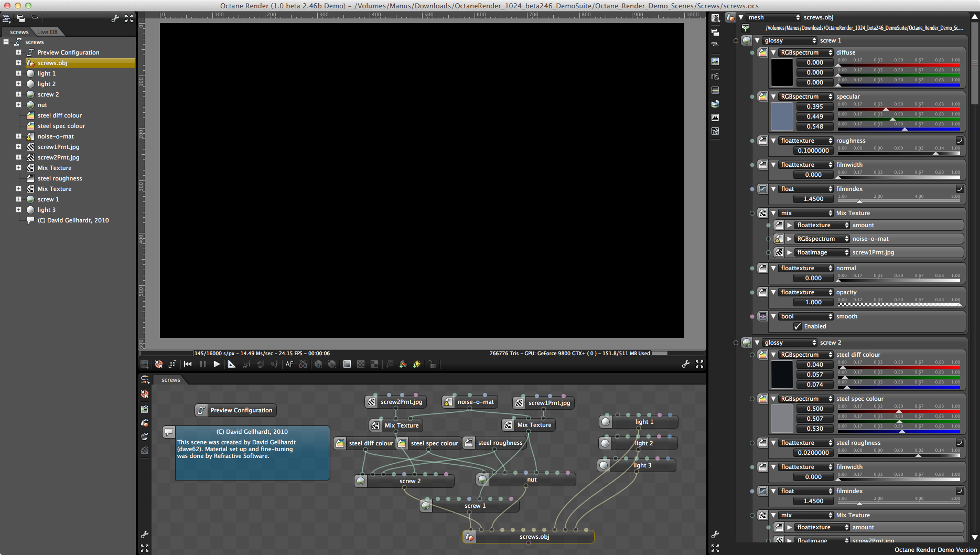
Task: Expand the floattexture amount row
Action: tap(790, 225)
